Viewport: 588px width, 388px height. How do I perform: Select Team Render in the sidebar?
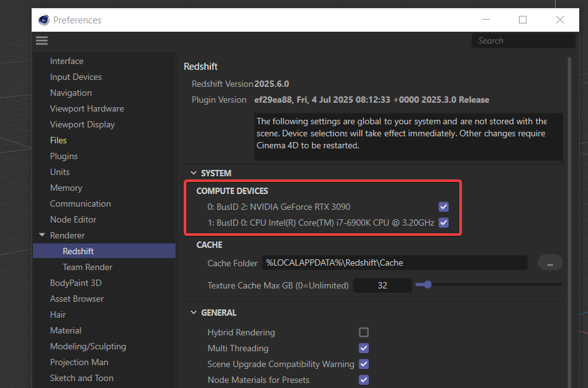coord(87,267)
